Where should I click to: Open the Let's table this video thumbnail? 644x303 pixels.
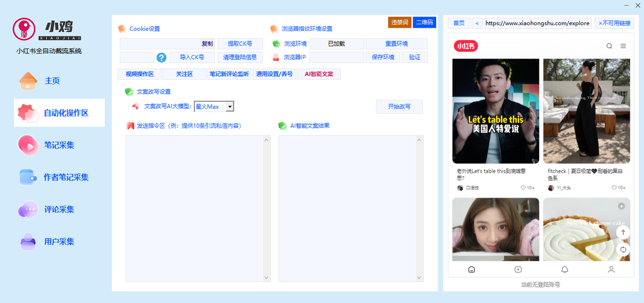click(496, 111)
